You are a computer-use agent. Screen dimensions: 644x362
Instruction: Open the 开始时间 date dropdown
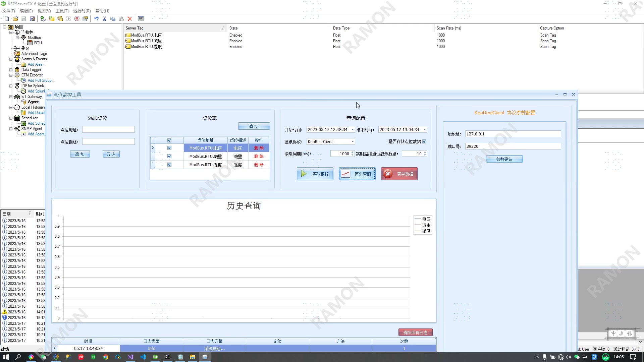pos(353,130)
